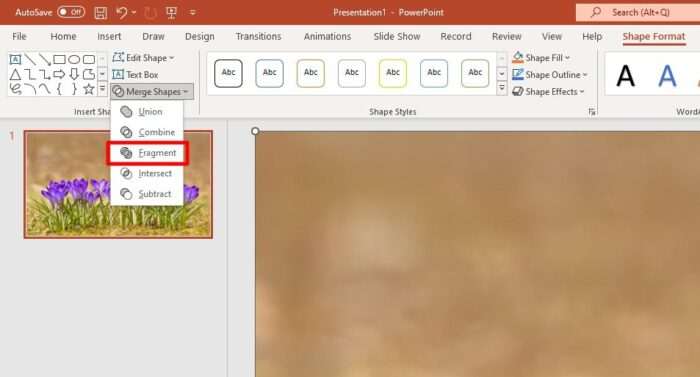Open Shape Effects dropdown
This screenshot has width=700, height=377.
(x=548, y=92)
